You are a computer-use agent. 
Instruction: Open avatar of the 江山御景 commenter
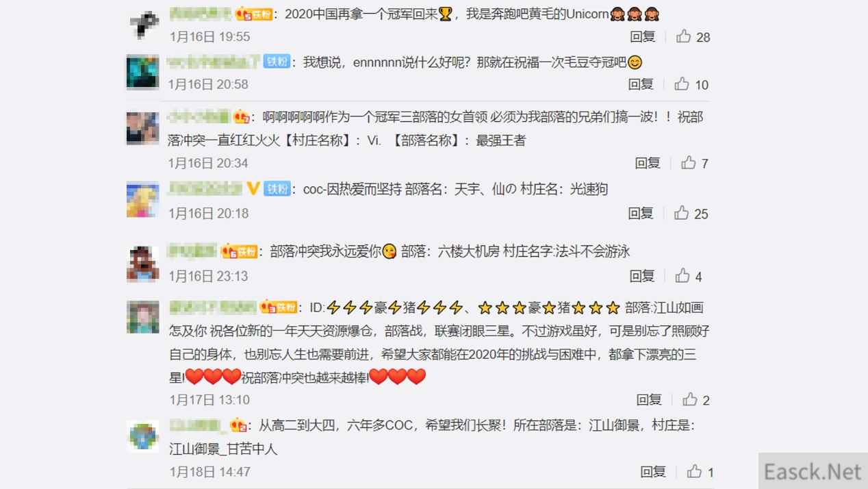tap(143, 436)
